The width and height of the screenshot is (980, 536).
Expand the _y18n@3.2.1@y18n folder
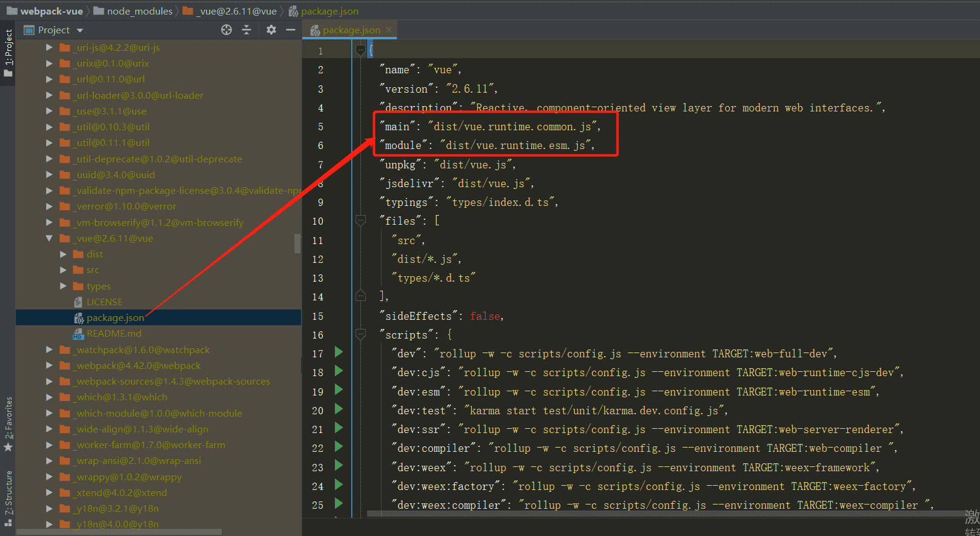[x=50, y=508]
